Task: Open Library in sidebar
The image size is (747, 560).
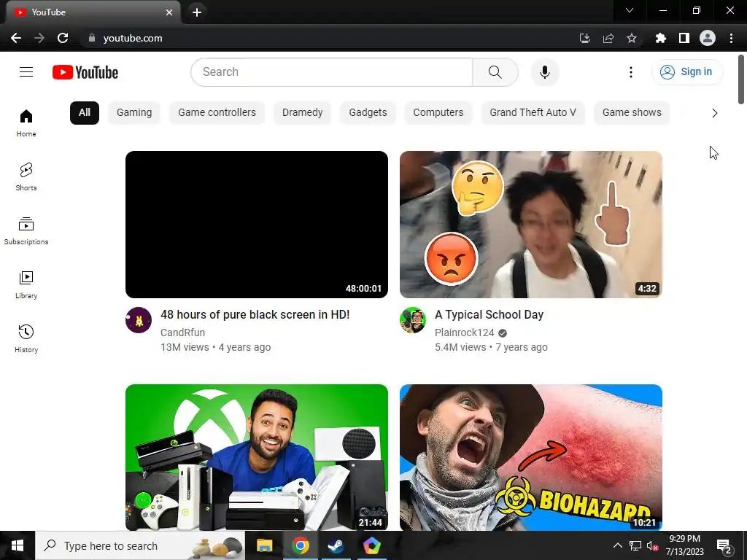Action: pos(26,284)
